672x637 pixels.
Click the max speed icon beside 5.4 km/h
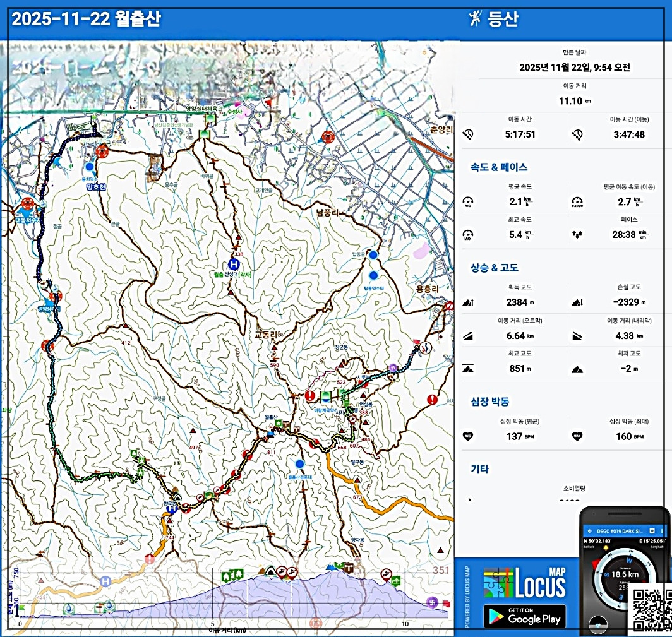tap(468, 234)
